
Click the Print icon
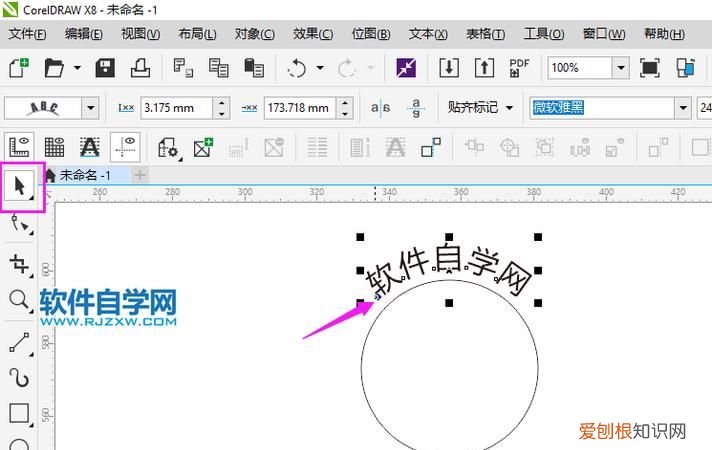140,68
